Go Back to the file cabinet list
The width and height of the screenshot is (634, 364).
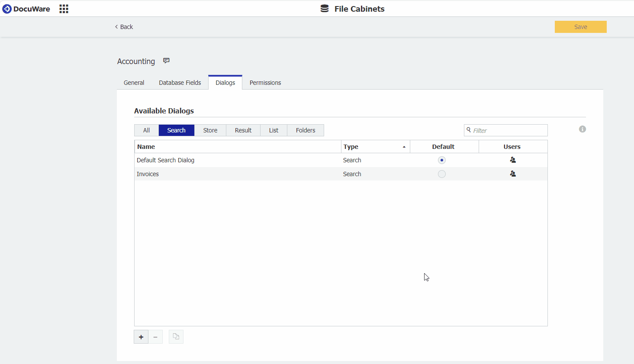click(124, 26)
